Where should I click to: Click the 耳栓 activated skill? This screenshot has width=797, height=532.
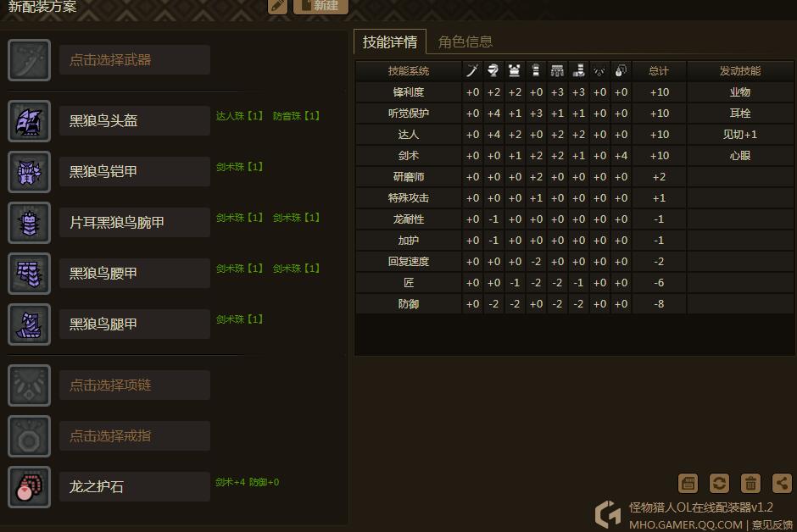(740, 114)
